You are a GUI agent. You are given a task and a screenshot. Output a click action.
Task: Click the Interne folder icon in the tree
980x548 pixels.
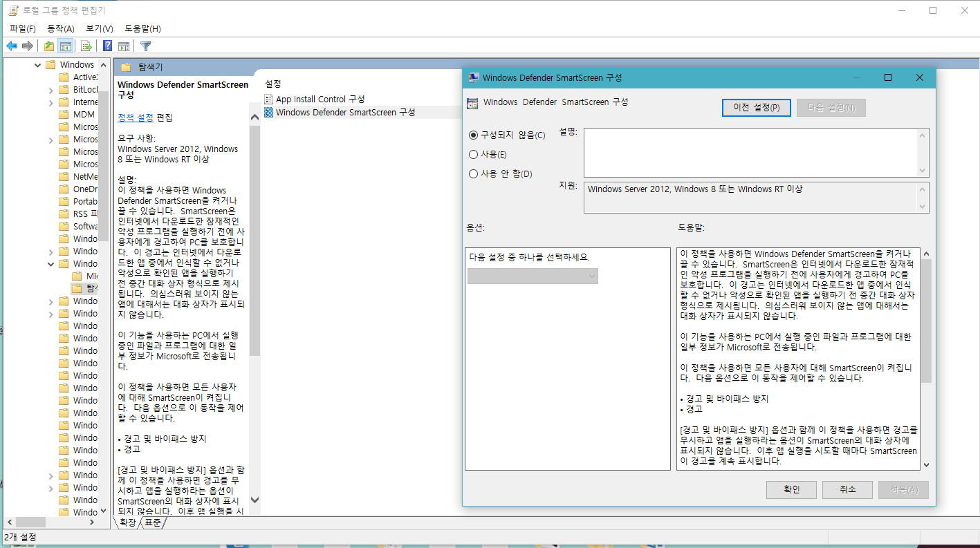[64, 102]
